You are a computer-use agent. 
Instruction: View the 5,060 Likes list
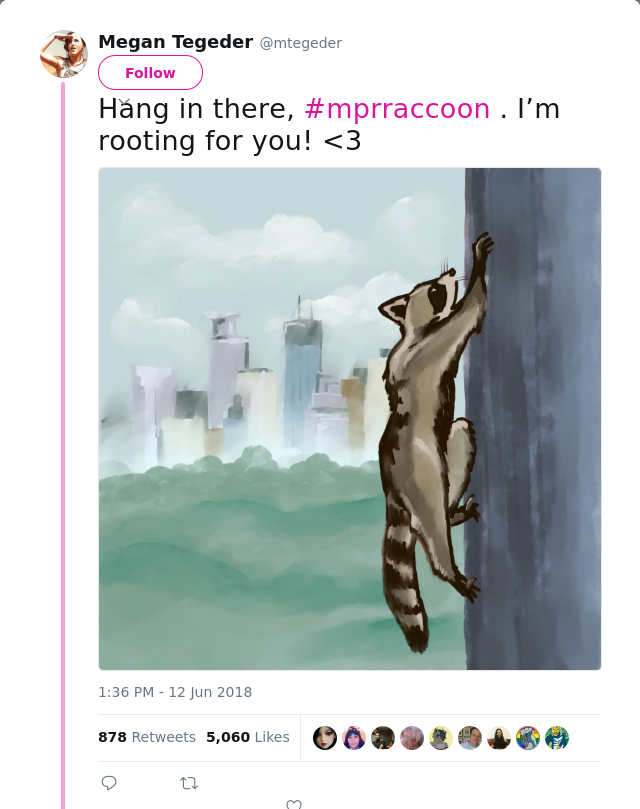pos(248,737)
